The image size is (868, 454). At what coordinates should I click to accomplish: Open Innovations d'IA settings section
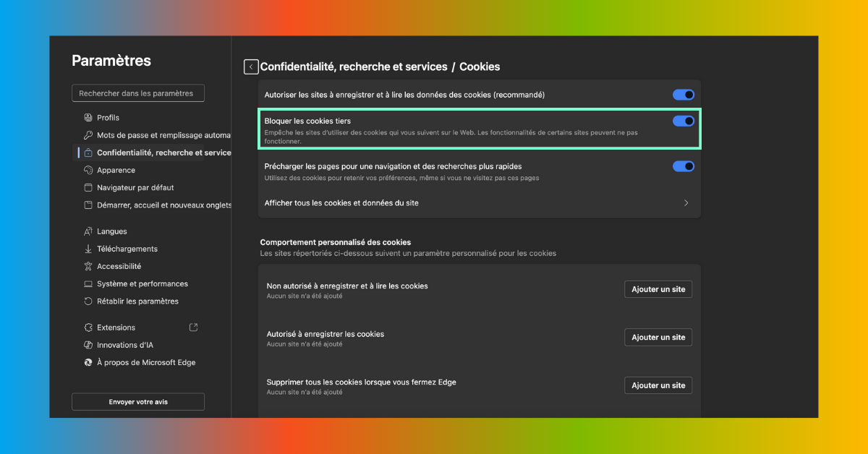124,346
